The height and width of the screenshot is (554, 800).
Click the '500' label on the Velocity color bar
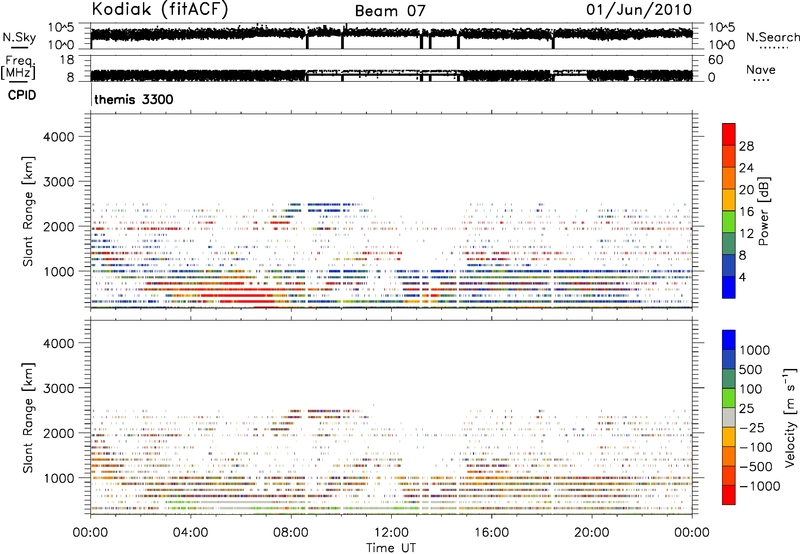pyautogui.click(x=751, y=369)
